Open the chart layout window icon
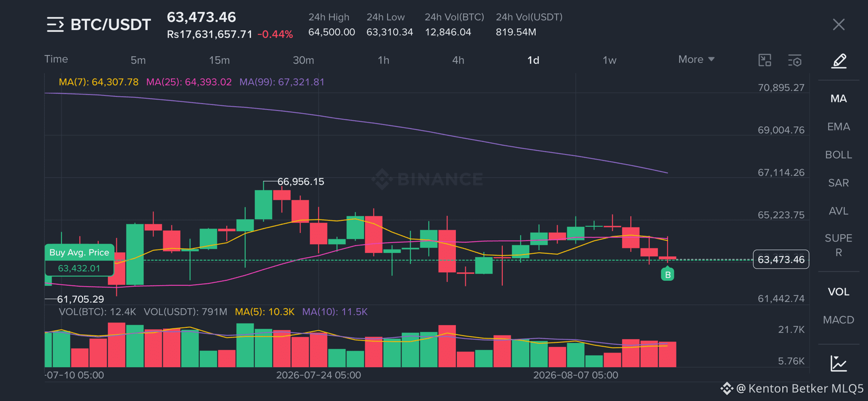 click(x=765, y=61)
